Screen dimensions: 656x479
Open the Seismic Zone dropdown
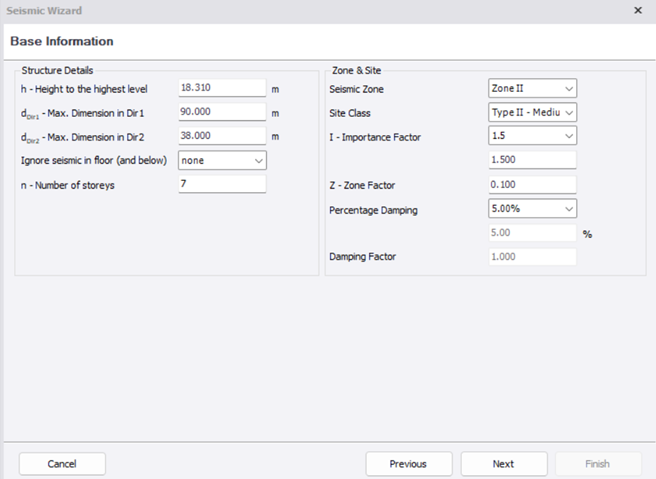tap(532, 88)
